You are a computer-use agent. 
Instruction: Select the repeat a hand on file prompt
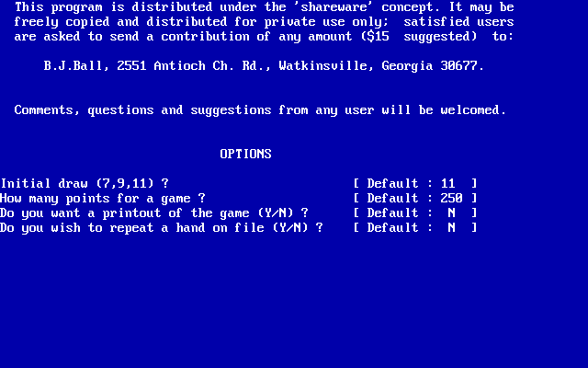coord(161,227)
